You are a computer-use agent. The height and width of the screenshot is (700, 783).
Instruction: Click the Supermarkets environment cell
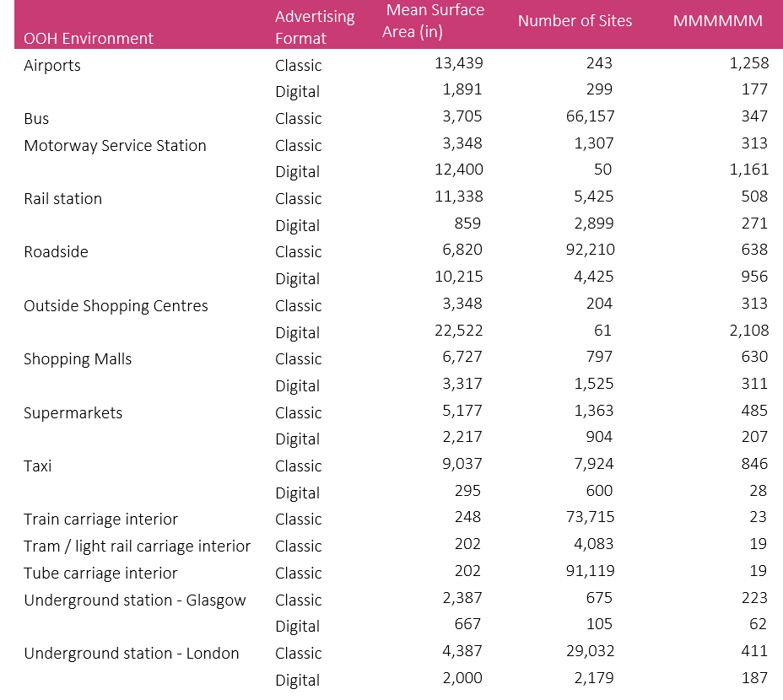(x=73, y=412)
